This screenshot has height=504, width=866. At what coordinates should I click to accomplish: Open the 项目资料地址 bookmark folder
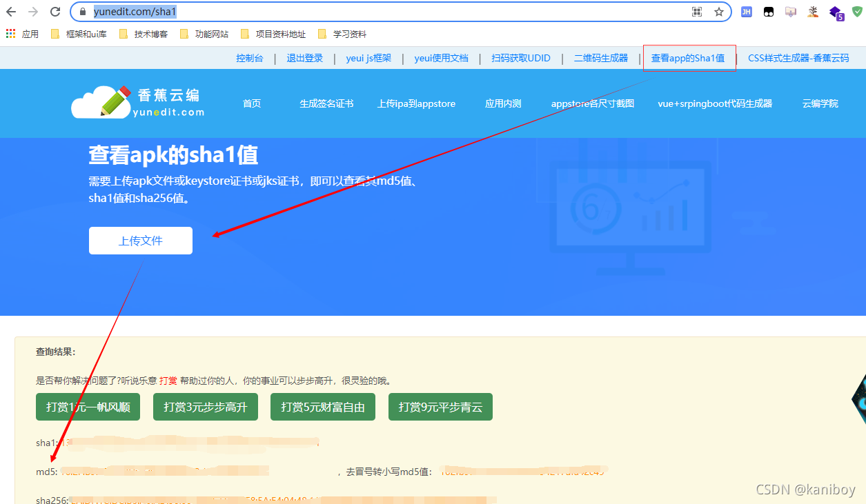click(273, 34)
